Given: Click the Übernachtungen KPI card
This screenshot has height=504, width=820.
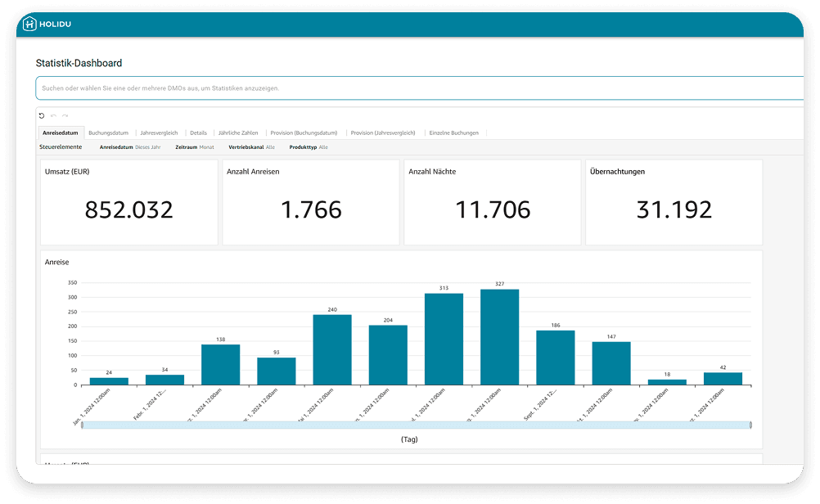Looking at the screenshot, I should click(674, 202).
